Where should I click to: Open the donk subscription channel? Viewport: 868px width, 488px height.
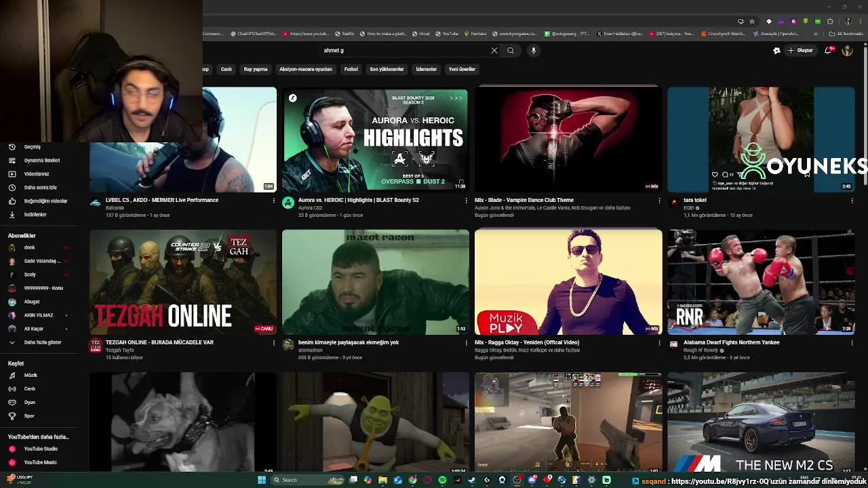tap(29, 247)
